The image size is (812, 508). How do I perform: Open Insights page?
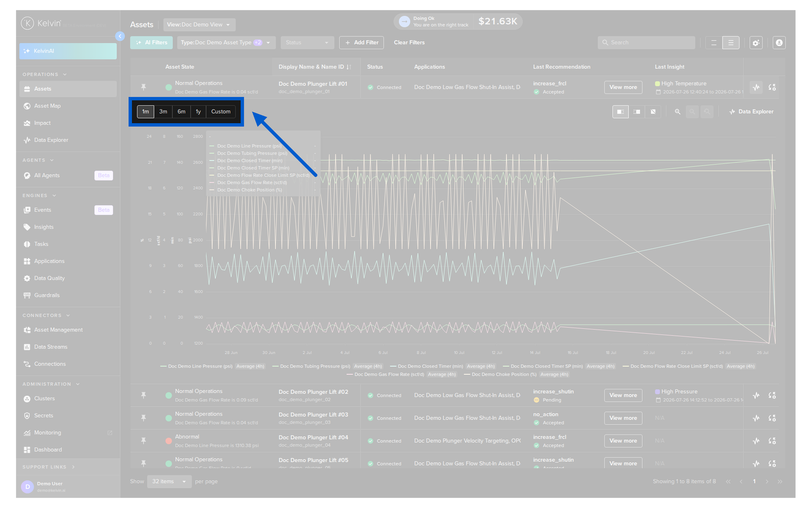[68, 227]
